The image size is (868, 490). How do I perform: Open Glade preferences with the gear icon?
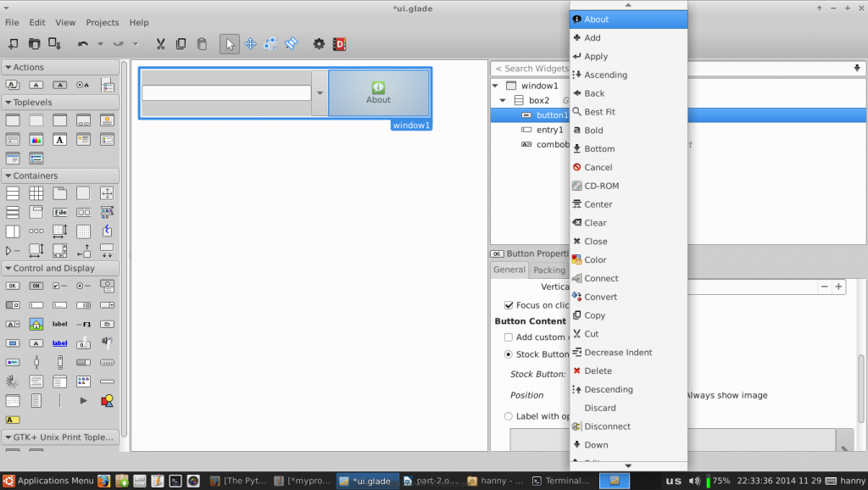click(x=318, y=43)
